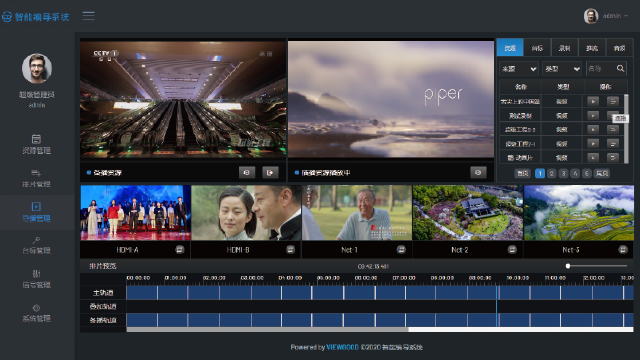This screenshot has height=360, width=640.
Task: Click the switch icon beside Net-2
Action: point(512,249)
